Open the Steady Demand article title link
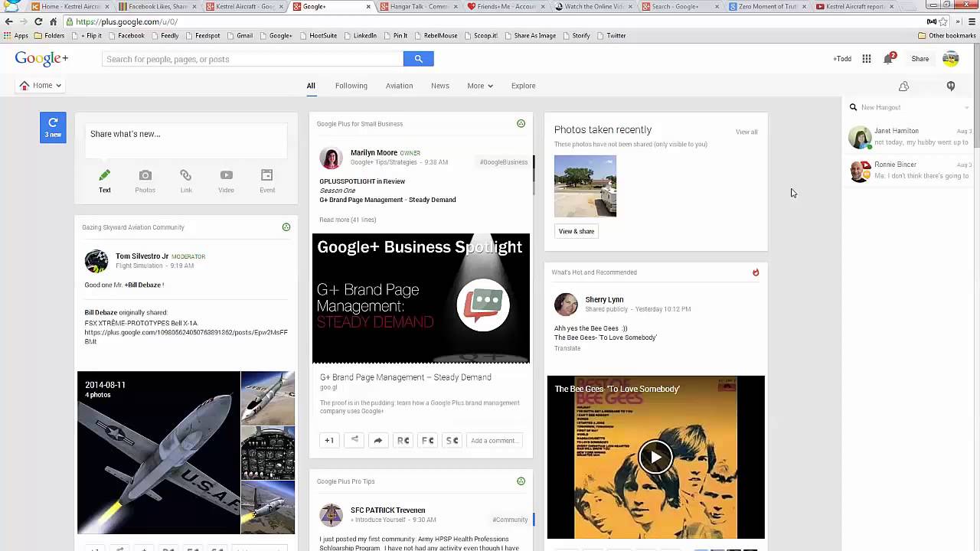Viewport: 980px width, 551px height. [406, 377]
